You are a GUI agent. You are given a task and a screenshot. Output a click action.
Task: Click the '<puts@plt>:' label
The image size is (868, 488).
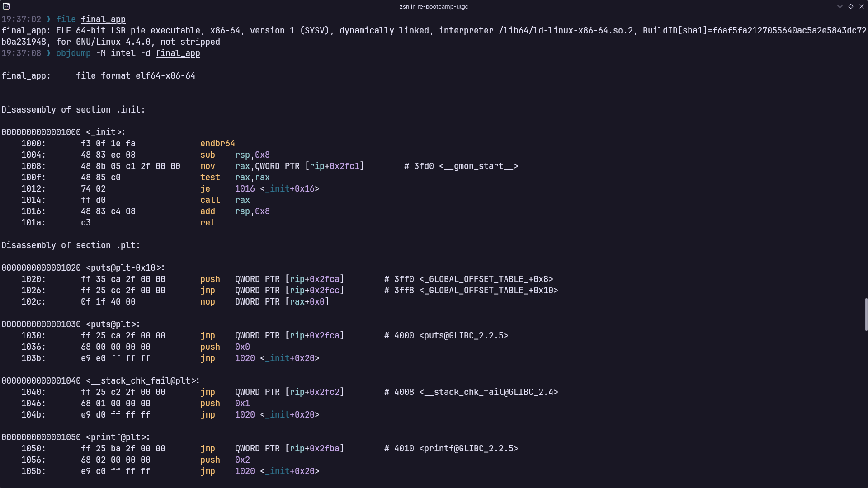point(113,324)
